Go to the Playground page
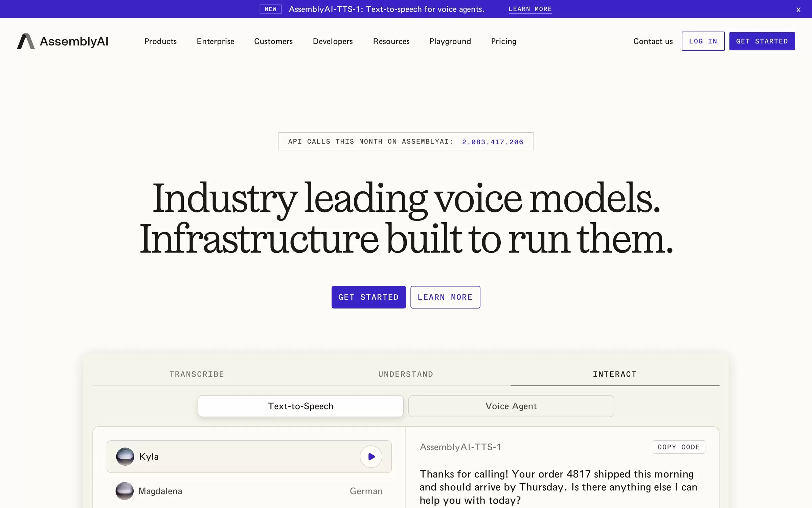Viewport: 812px width, 508px height. click(450, 41)
